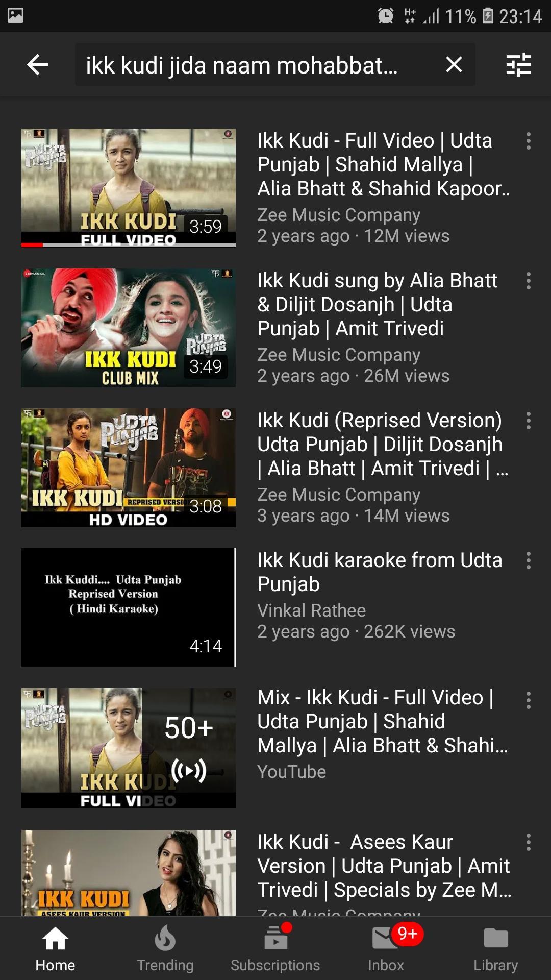Open Subscriptions tab with flame-free icon

coord(275,949)
